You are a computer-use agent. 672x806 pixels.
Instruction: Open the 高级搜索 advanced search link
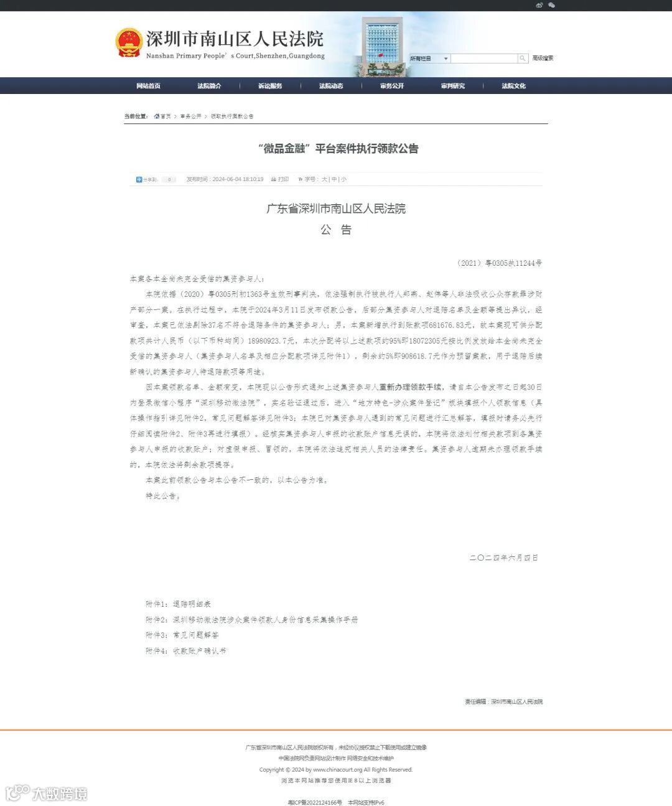point(543,59)
